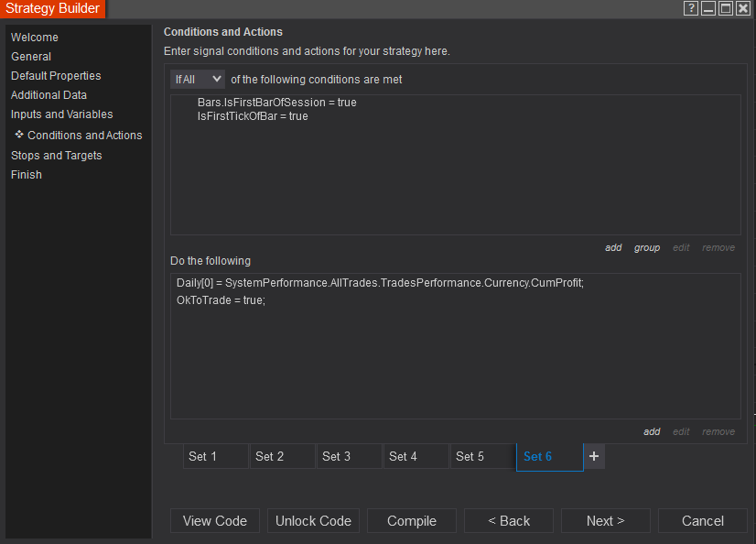Screen dimensions: 756x544
Task: Maximize the Strategy Builder window
Action: point(726,8)
